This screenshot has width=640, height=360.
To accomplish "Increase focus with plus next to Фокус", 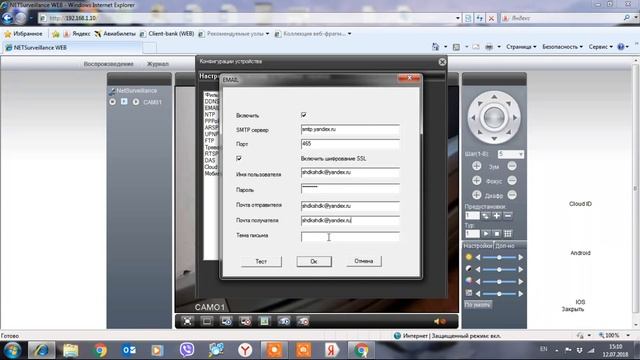I will click(x=477, y=180).
